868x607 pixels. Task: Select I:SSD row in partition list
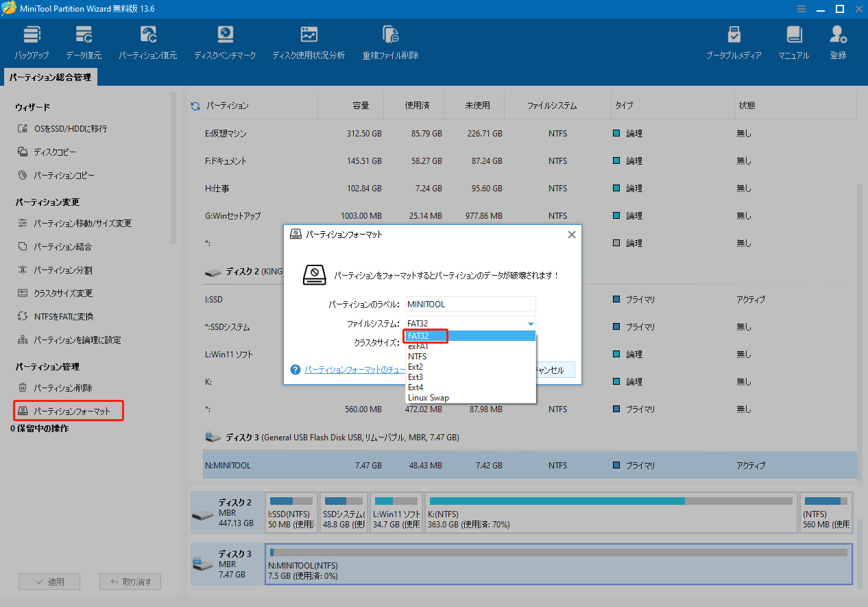pyautogui.click(x=529, y=300)
